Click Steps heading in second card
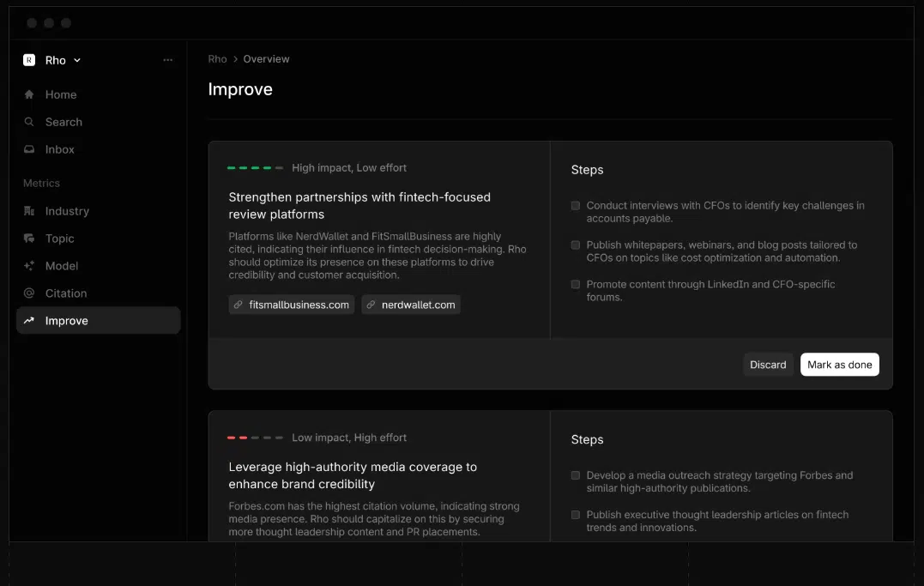 [587, 440]
